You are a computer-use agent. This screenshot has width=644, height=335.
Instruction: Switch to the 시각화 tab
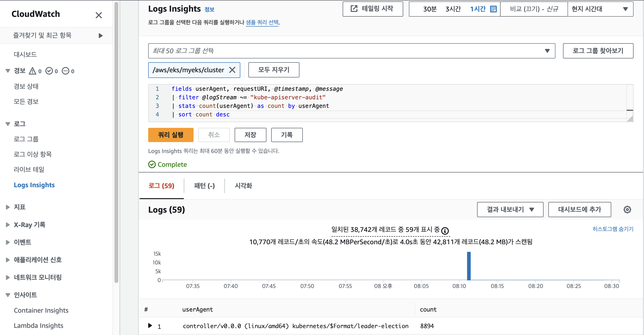243,186
